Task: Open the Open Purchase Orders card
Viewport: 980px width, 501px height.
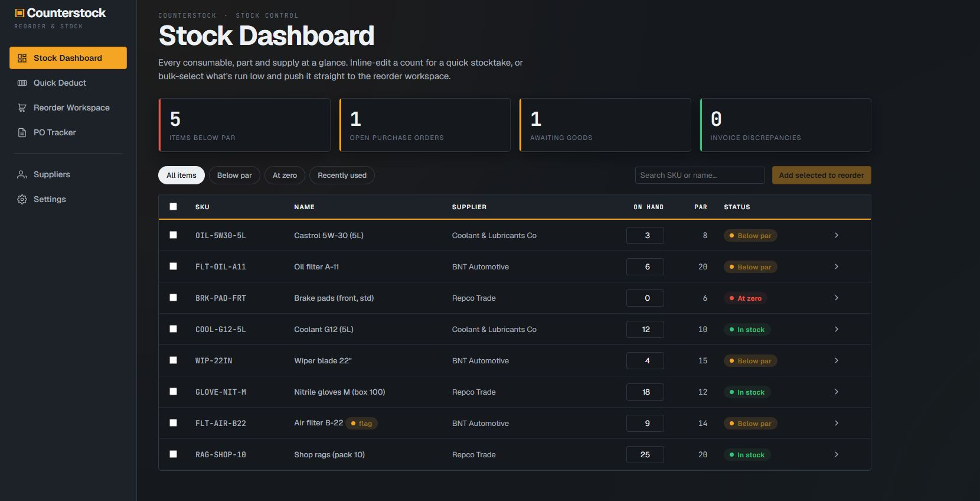Action: coord(424,125)
